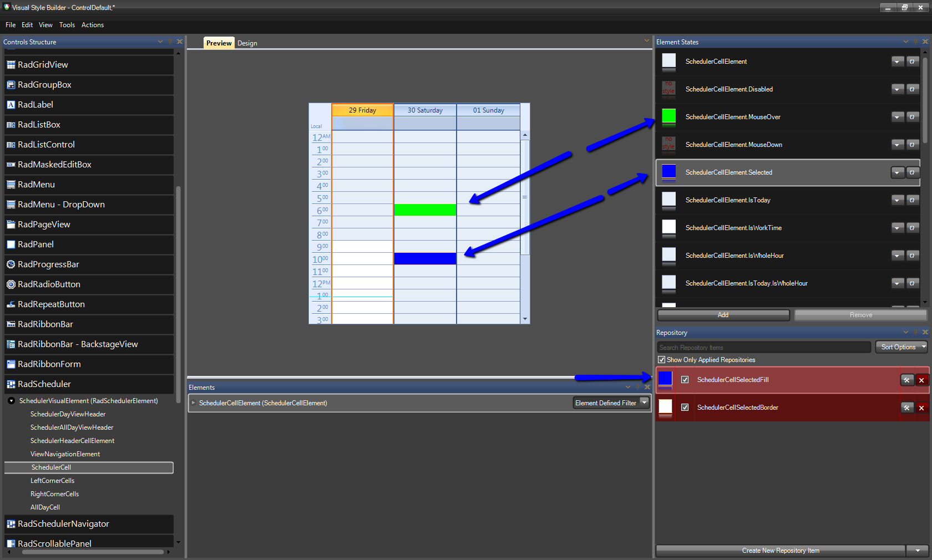This screenshot has height=560, width=932.
Task: Open the Tools menu
Action: pos(67,25)
